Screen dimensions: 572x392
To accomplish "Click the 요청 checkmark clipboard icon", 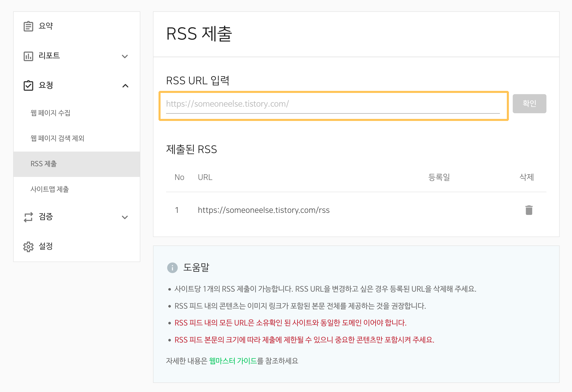I will tap(28, 85).
